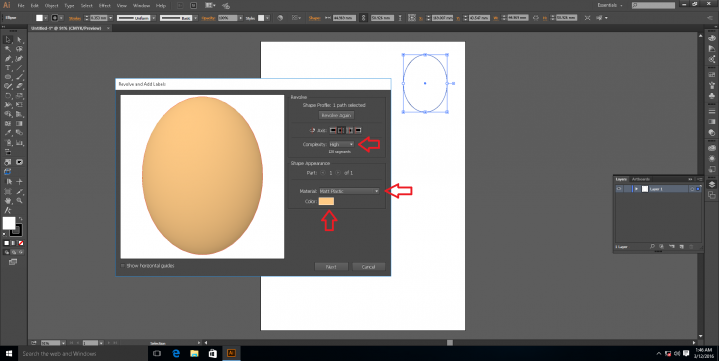Open the Material dropdown showing Matt Plastic
Screen dimensions: 719x361
pos(349,191)
